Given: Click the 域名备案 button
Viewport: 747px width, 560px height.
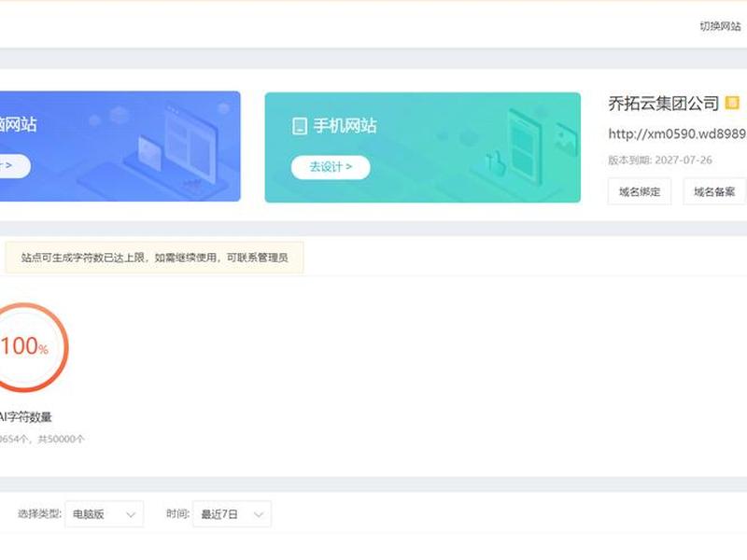Looking at the screenshot, I should coord(714,191).
